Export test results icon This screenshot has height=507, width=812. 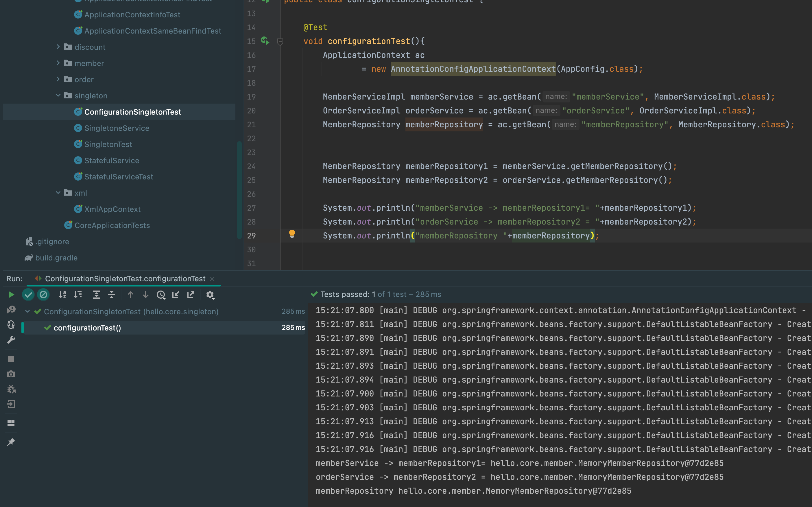191,295
